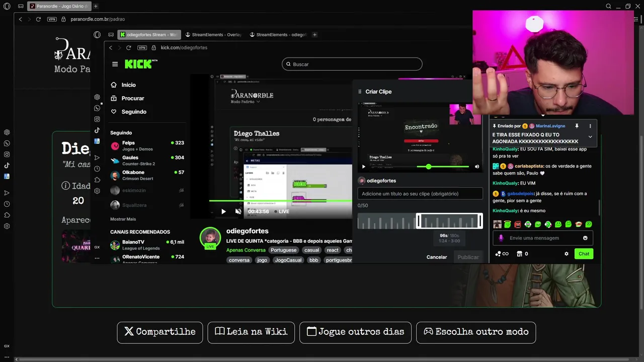Screen dimensions: 644x362
Task: Open a new tab in the Paranordle window
Action: pos(96,6)
